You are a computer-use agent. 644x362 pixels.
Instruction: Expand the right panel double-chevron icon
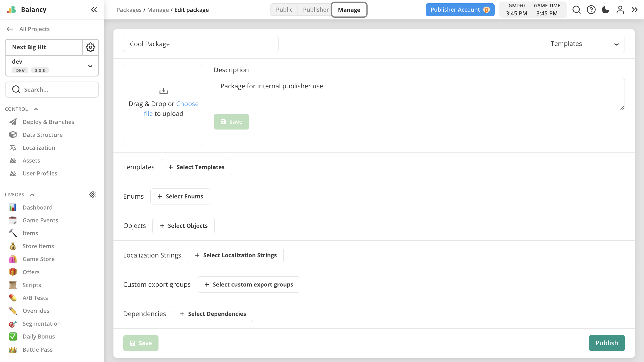pos(635,10)
